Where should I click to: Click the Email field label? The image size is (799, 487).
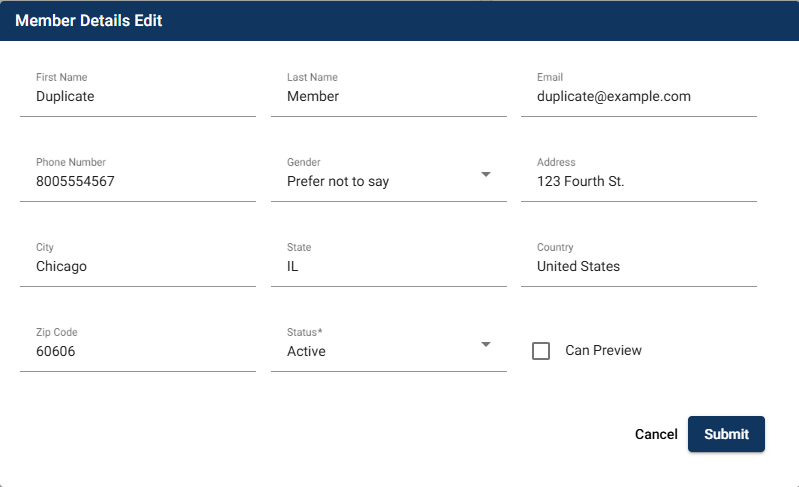[550, 77]
